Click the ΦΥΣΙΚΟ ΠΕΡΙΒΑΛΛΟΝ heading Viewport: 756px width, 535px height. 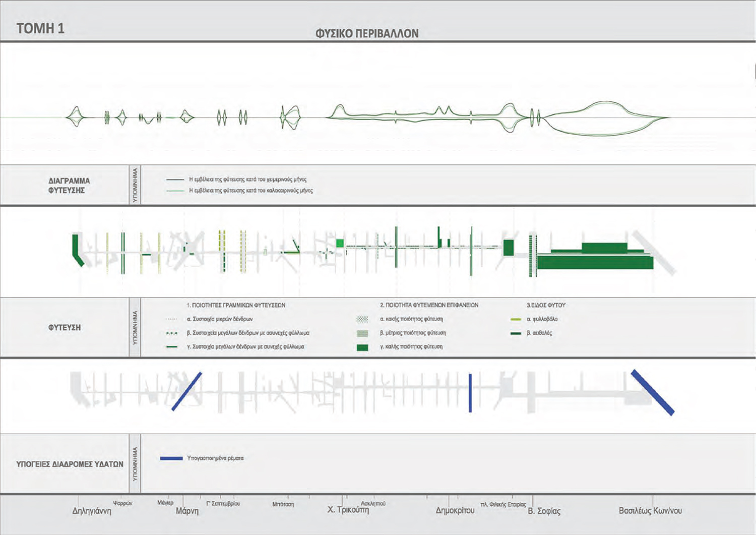pyautogui.click(x=366, y=34)
